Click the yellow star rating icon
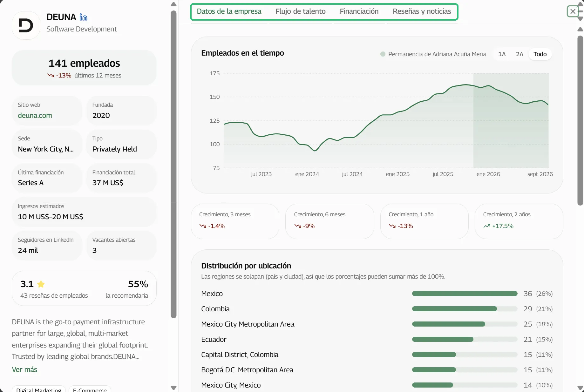The image size is (584, 392). tap(41, 284)
